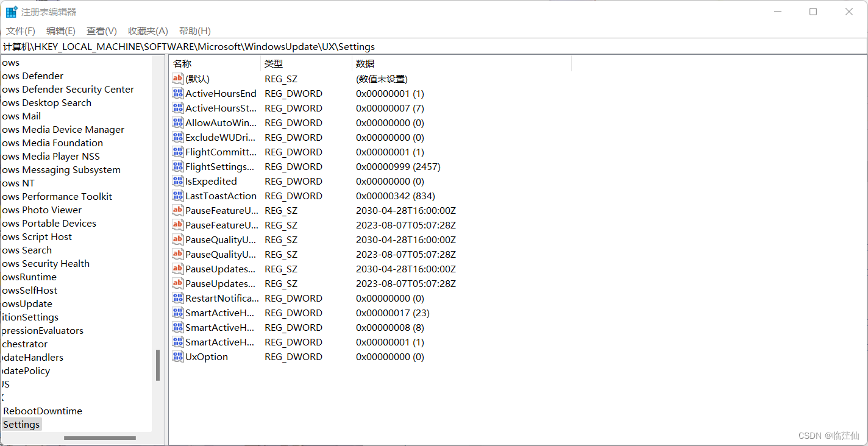Select the IsExpedited value icon
Viewport: 868px width, 446px height.
[178, 181]
